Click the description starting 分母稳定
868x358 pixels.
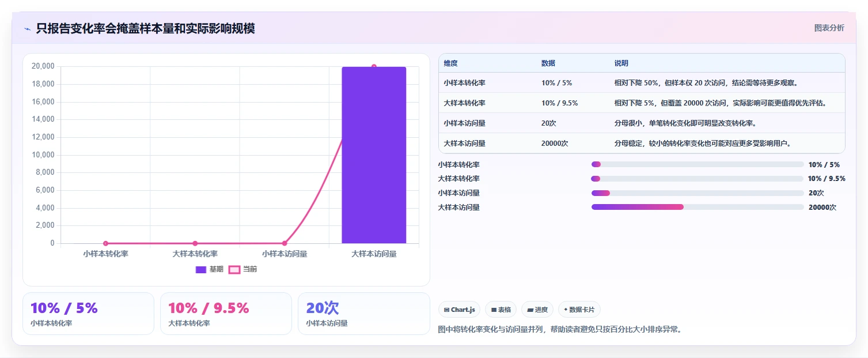point(703,144)
